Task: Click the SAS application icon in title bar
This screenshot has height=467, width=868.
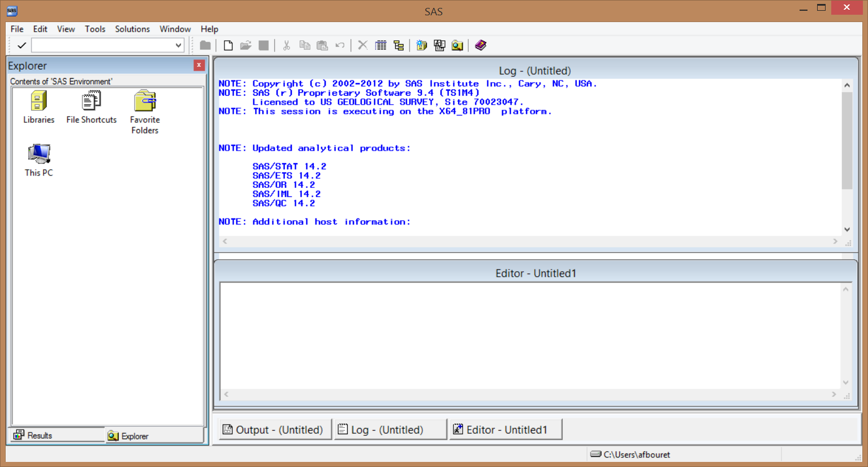Action: pos(12,11)
